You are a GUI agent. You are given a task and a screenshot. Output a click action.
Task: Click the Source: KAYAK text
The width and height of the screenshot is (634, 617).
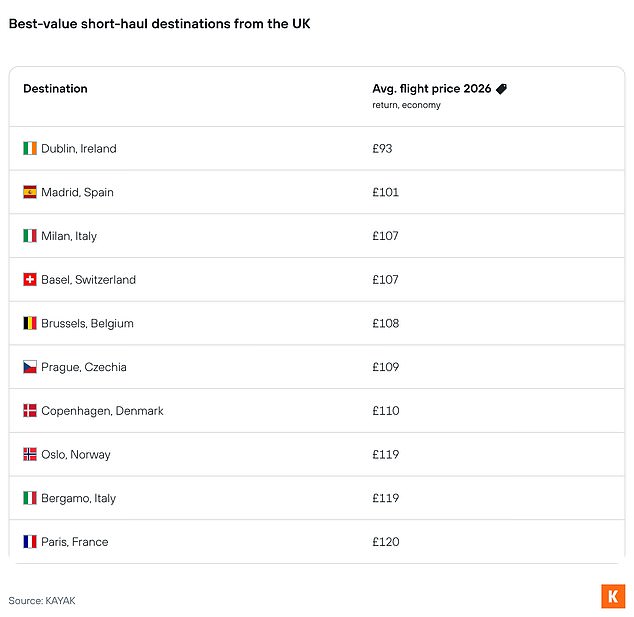pos(42,600)
